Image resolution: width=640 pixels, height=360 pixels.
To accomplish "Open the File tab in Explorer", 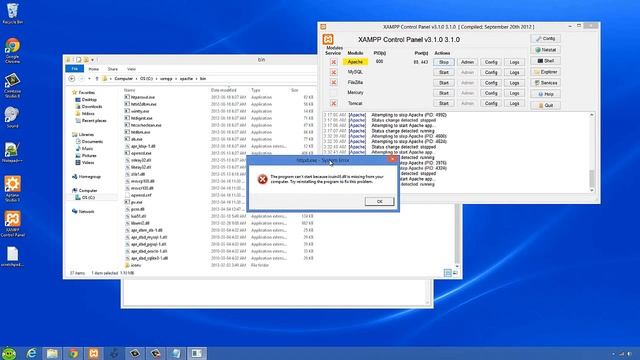I will (75, 69).
